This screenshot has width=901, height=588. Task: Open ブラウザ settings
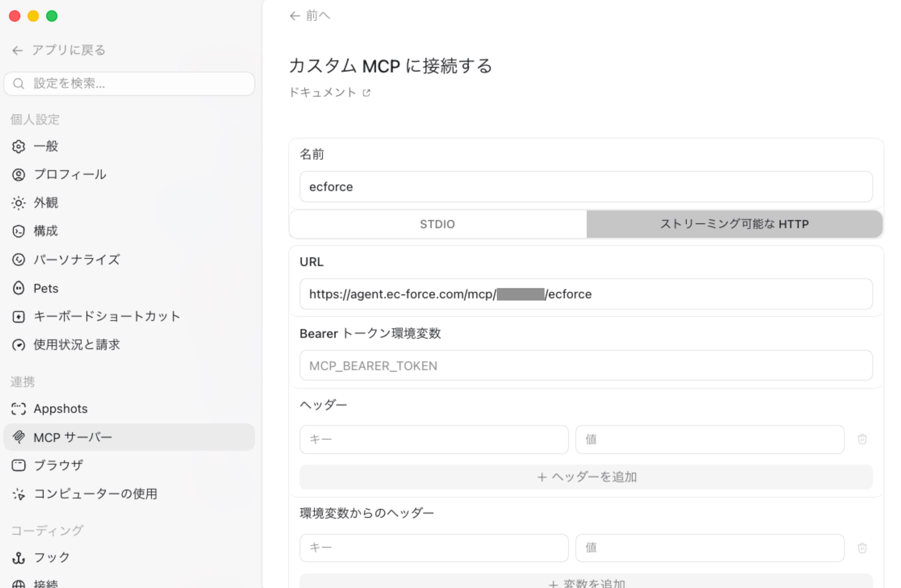pos(129,465)
